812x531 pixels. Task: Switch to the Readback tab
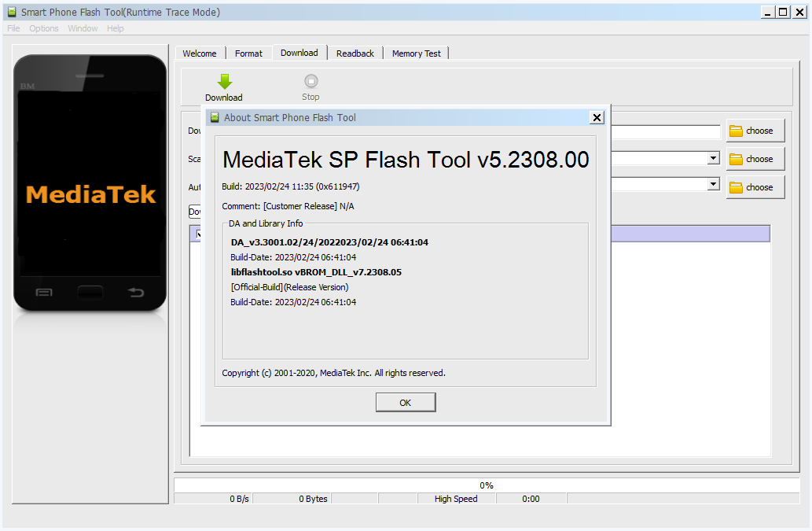point(355,53)
